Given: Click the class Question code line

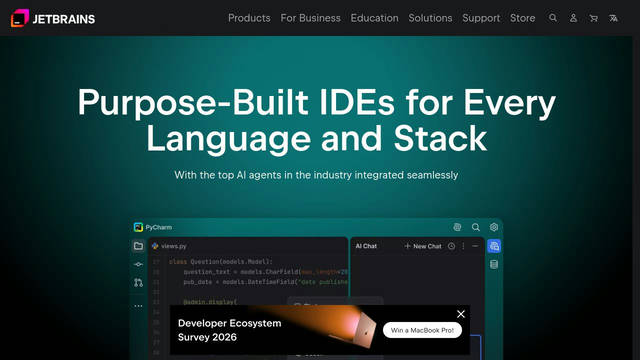Looking at the screenshot, I should coord(220,262).
